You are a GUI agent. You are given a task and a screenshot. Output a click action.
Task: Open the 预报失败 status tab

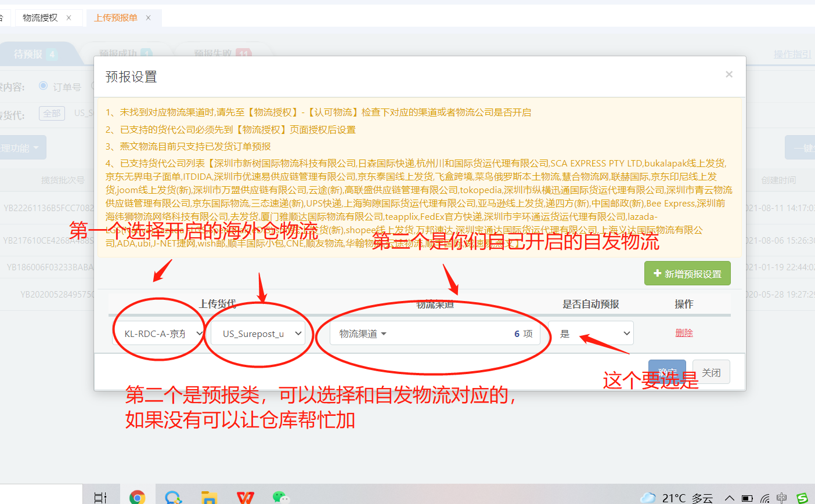(x=222, y=53)
